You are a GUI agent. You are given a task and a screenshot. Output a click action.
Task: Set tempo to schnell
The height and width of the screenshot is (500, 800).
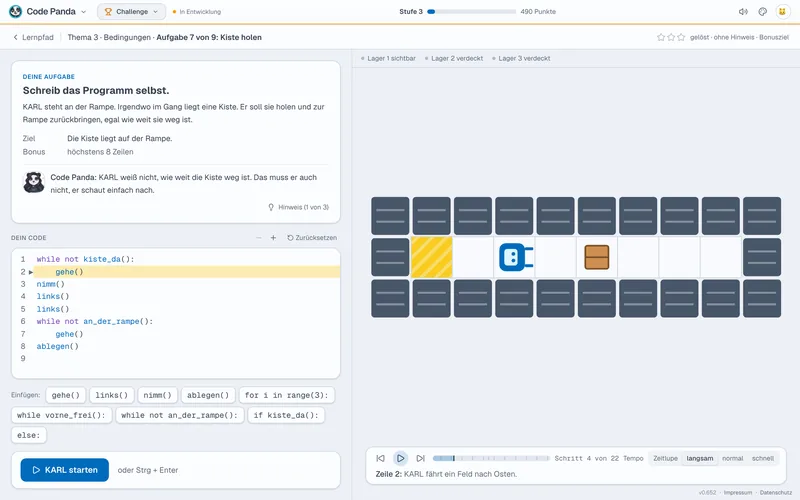tap(763, 458)
